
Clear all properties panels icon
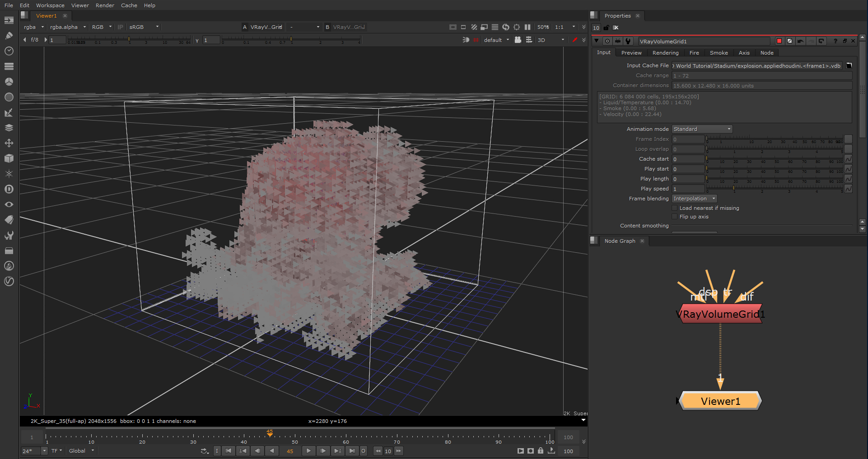pyautogui.click(x=616, y=28)
